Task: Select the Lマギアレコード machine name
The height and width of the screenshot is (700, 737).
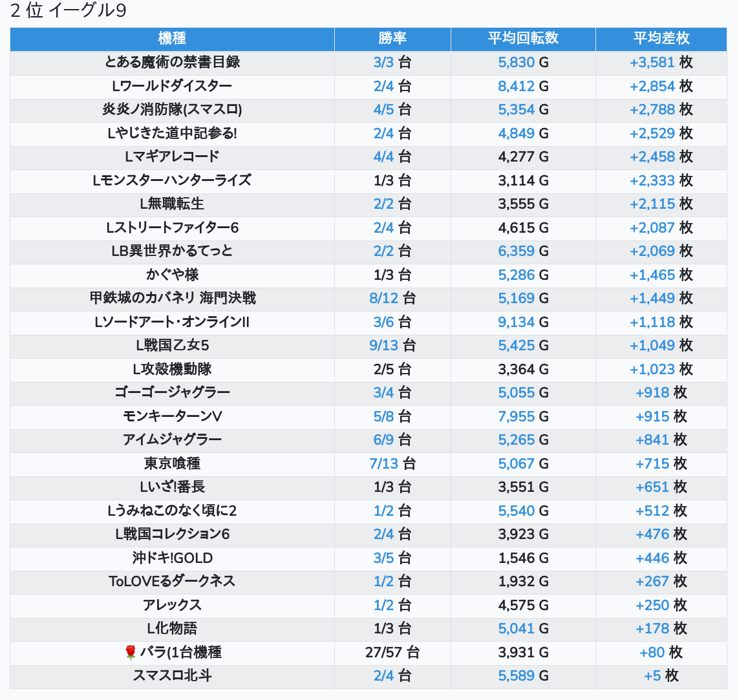Action: coord(172,157)
